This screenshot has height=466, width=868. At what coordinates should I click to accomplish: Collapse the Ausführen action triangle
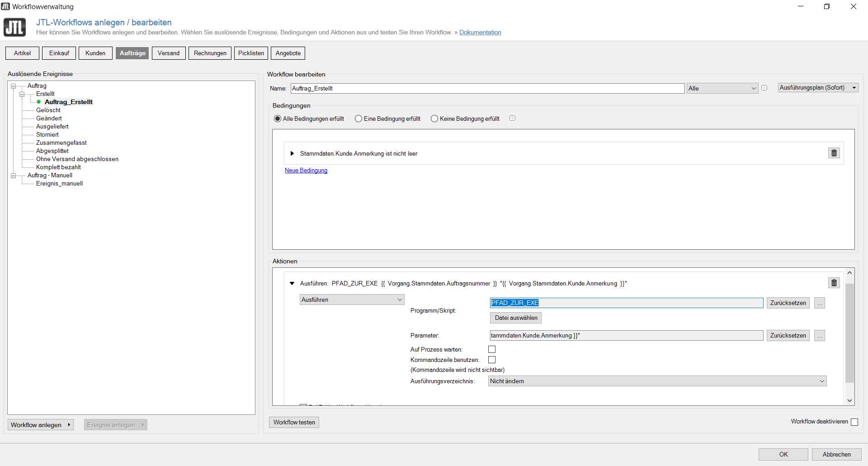click(292, 283)
